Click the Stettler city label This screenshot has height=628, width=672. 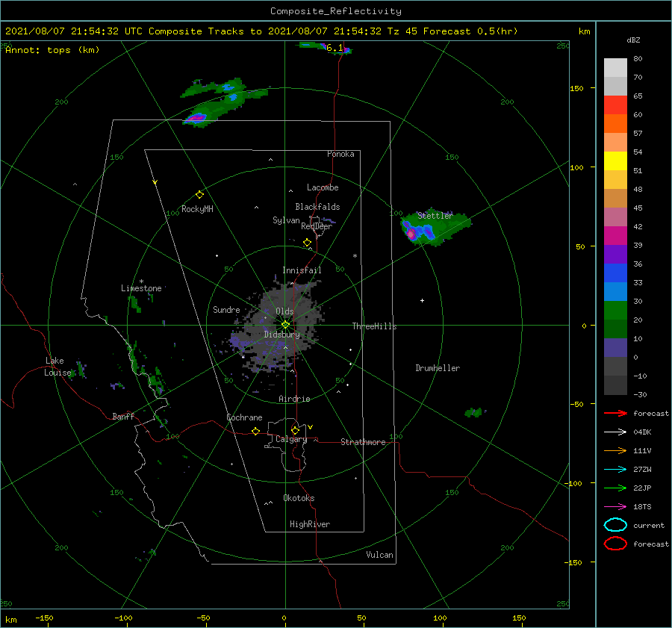[435, 216]
